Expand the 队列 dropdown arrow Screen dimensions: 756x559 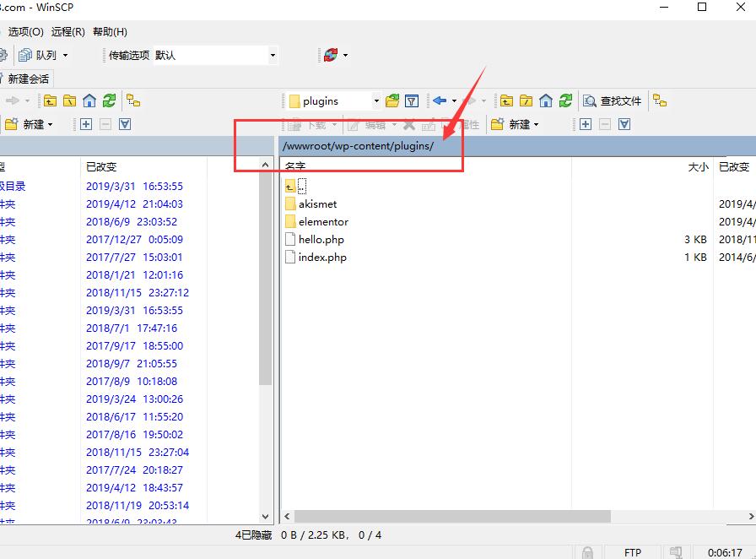click(x=65, y=55)
